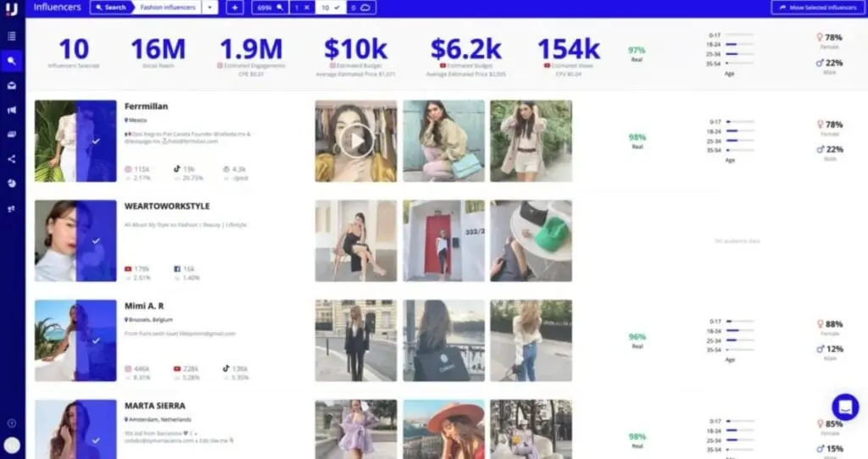Open MARTA SIERRA post with red hat
Screen dimensions: 868x459
coord(443,429)
